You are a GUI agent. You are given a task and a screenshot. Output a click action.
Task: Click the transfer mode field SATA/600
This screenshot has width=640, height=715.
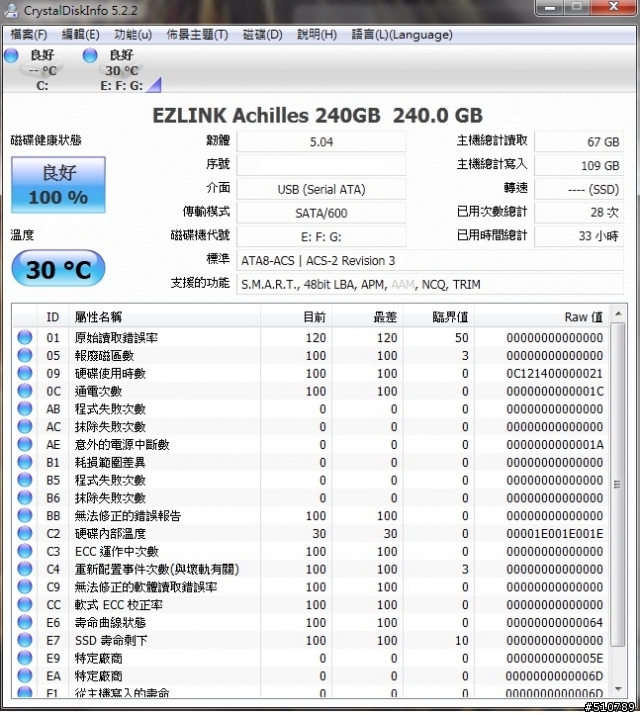click(x=321, y=213)
